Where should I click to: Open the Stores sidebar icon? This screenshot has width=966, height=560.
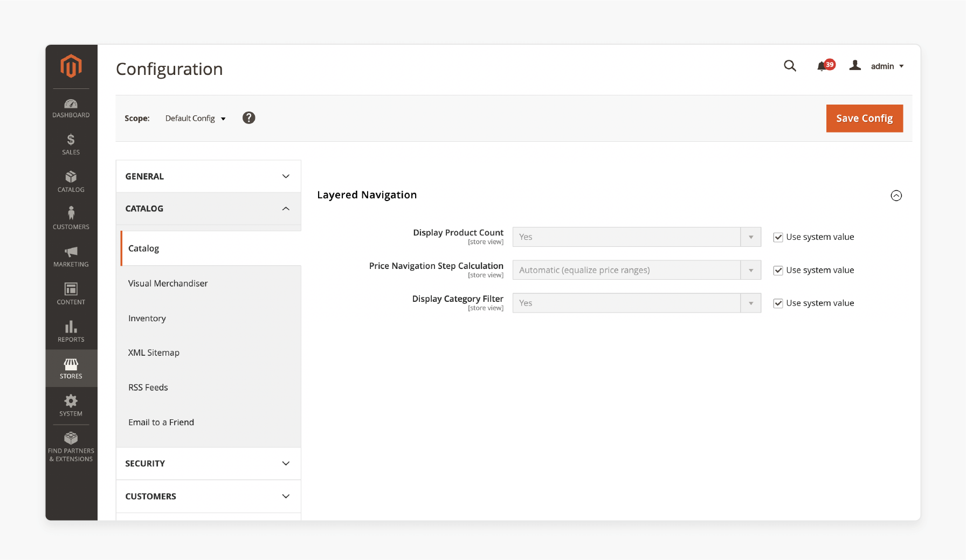click(x=71, y=369)
